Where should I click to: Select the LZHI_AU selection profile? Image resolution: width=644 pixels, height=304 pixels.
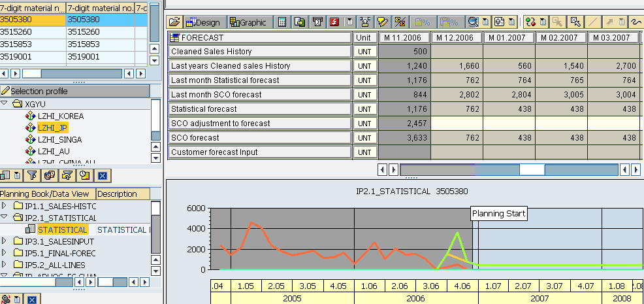[x=54, y=151]
